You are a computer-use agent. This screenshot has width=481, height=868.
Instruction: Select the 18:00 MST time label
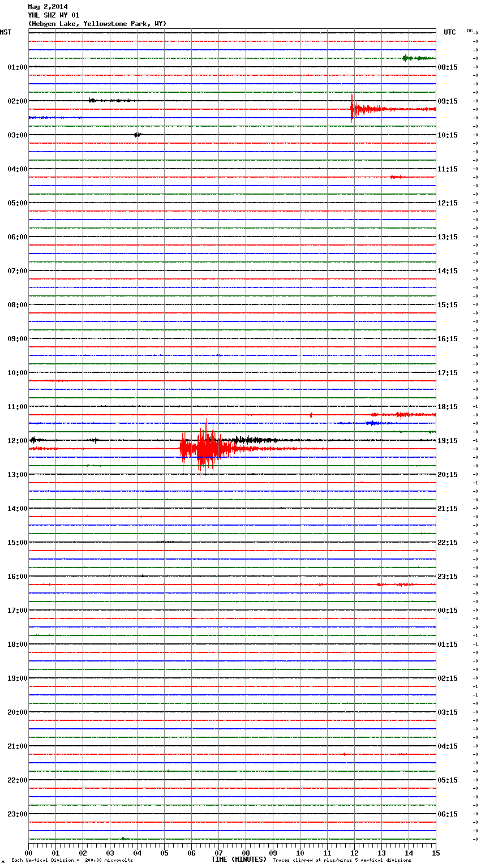18,644
